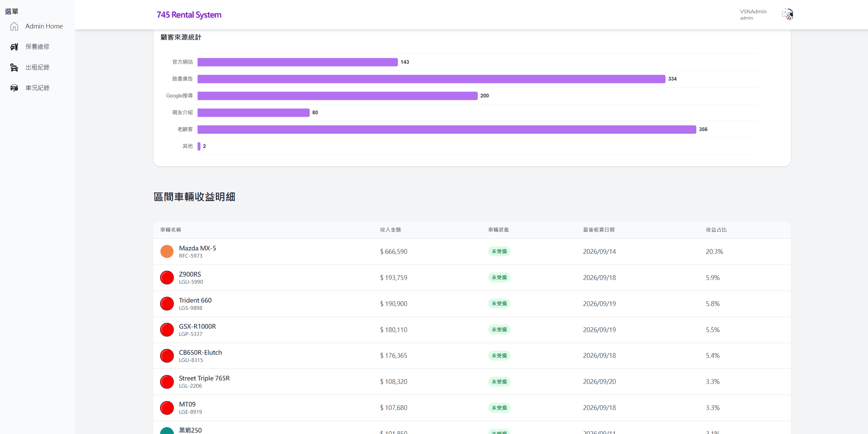
Task: Click the 區間車輛收益明細 section heading
Action: [x=194, y=197]
